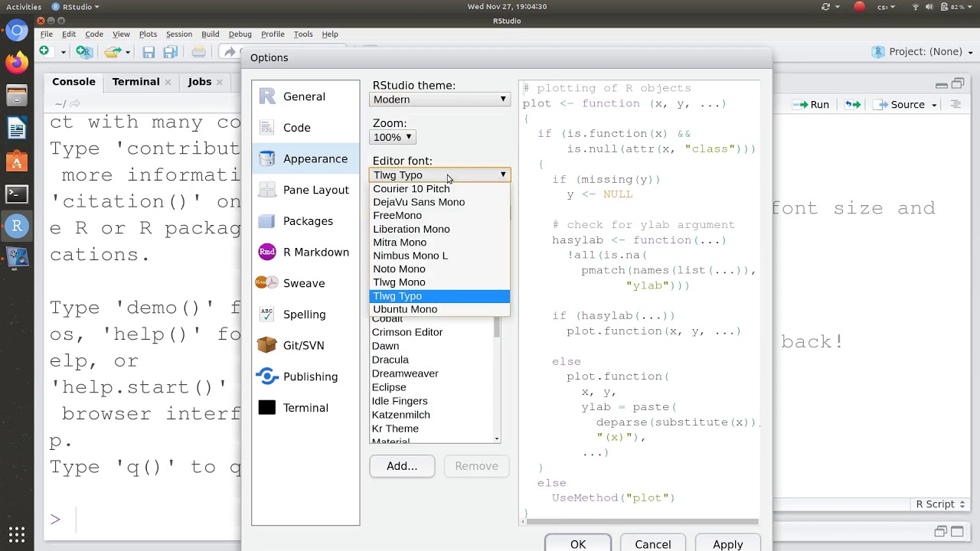
Task: Switch to the Jobs tab
Action: click(x=200, y=82)
